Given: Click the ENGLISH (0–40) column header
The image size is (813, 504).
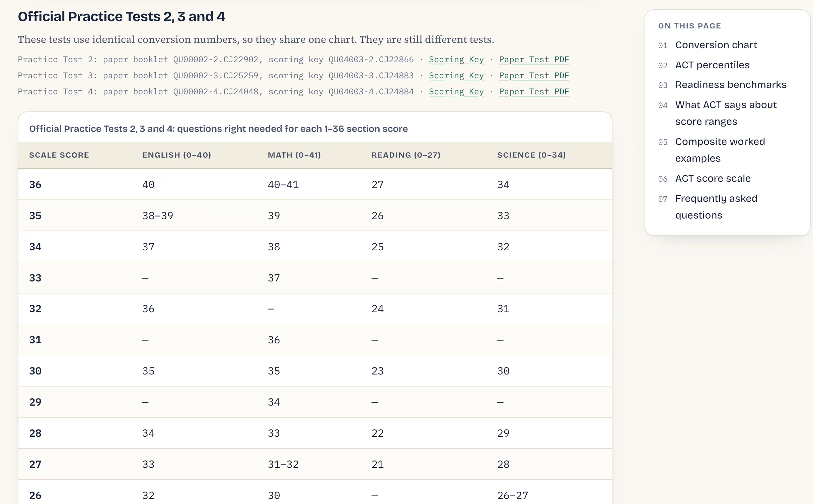Looking at the screenshot, I should coord(176,155).
